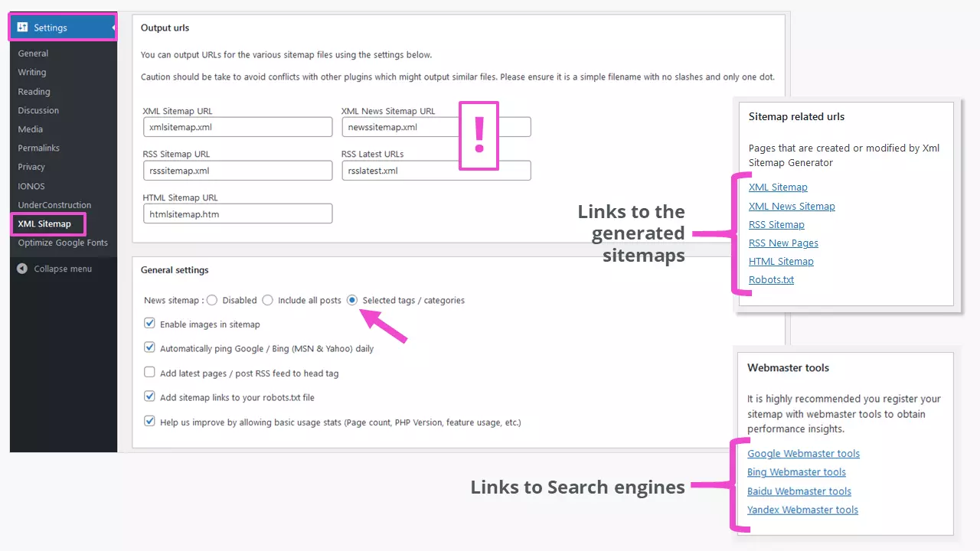Screen dimensions: 980x551
Task: Click the HTML Sitemap URL input field
Action: point(237,214)
